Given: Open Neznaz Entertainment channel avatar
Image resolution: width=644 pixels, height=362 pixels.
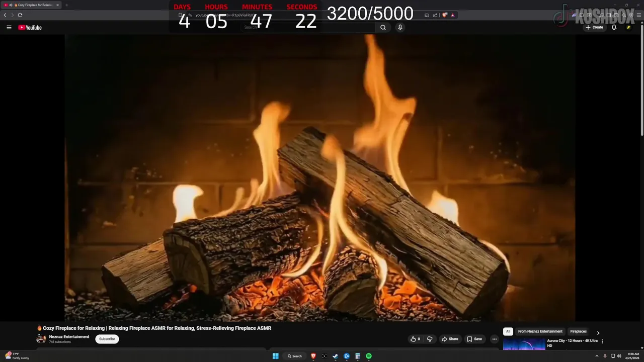Looking at the screenshot, I should [x=41, y=339].
